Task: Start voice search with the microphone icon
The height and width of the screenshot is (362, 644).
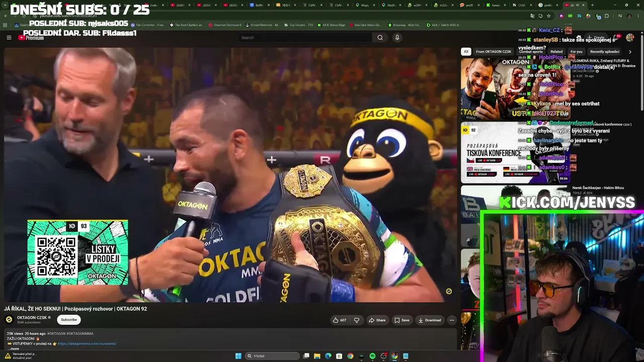Action: pos(397,38)
